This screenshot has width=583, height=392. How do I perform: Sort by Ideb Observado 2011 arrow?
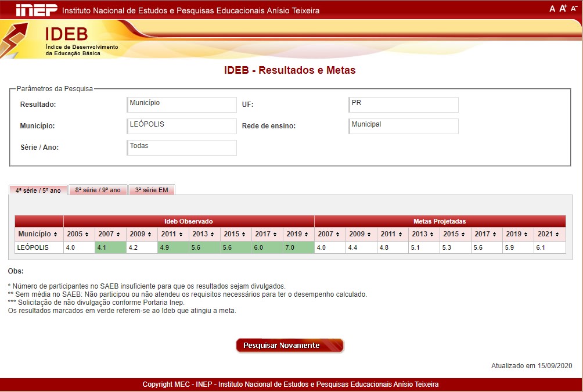tap(181, 234)
